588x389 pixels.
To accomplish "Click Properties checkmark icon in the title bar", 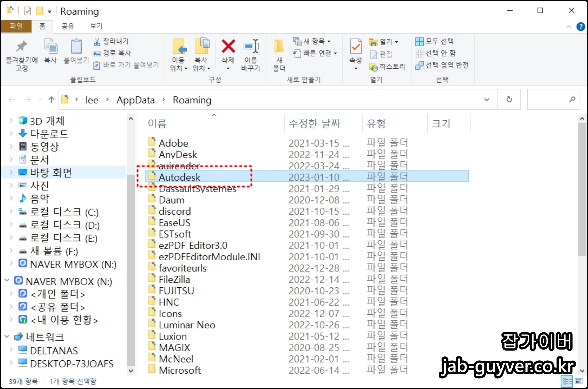I will (x=28, y=11).
